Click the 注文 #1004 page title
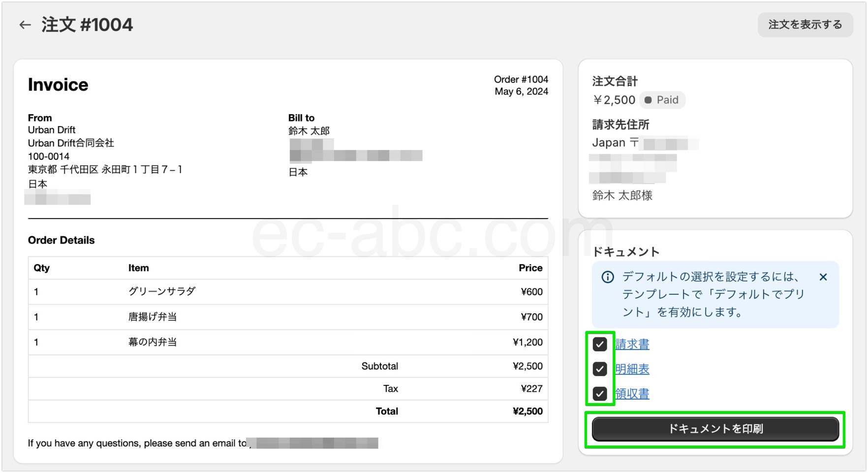868x473 pixels. (x=87, y=24)
